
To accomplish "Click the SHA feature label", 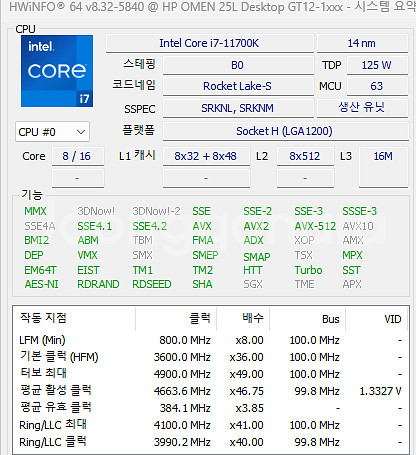I will [202, 284].
